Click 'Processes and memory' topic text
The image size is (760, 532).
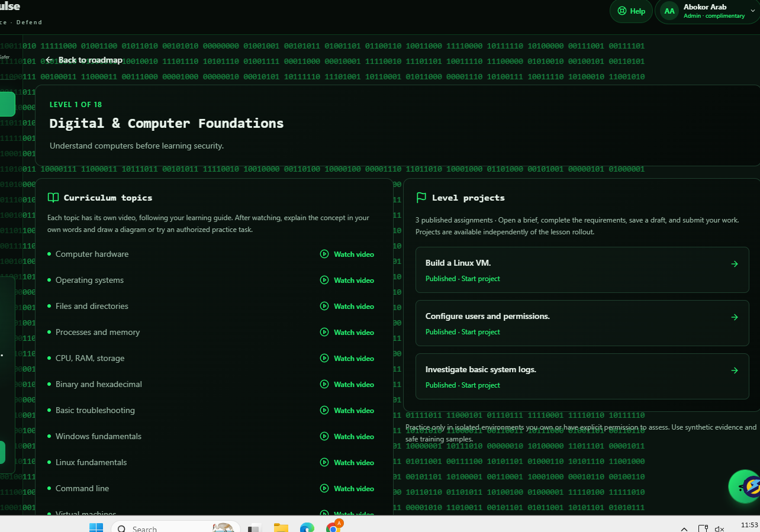tap(98, 332)
